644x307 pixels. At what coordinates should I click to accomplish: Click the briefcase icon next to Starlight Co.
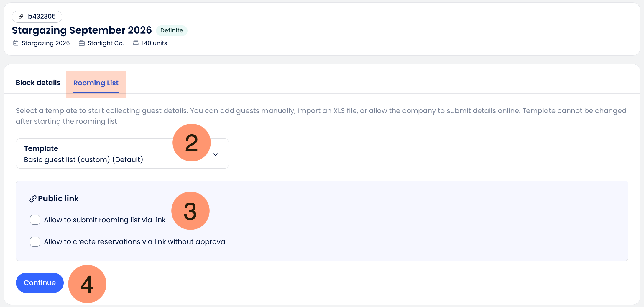(82, 43)
